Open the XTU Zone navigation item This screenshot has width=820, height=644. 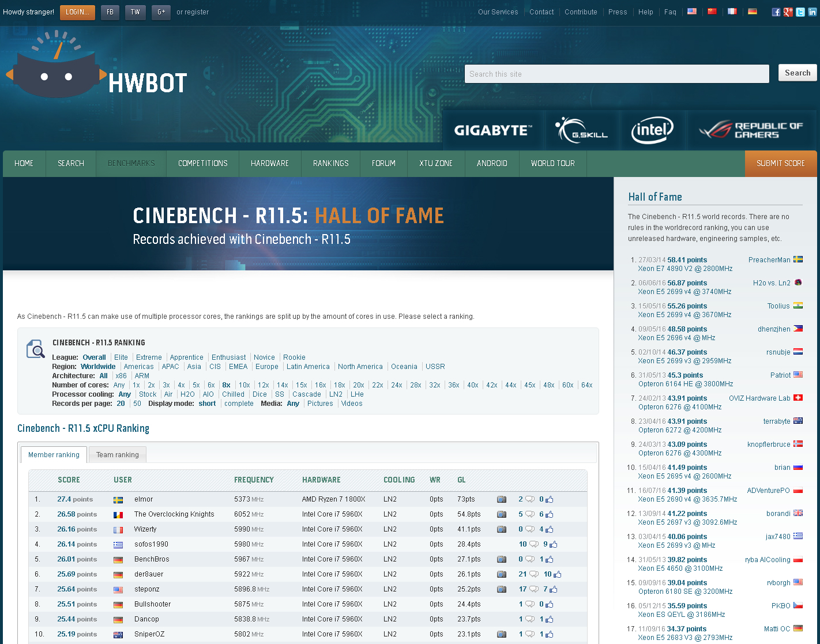[436, 164]
